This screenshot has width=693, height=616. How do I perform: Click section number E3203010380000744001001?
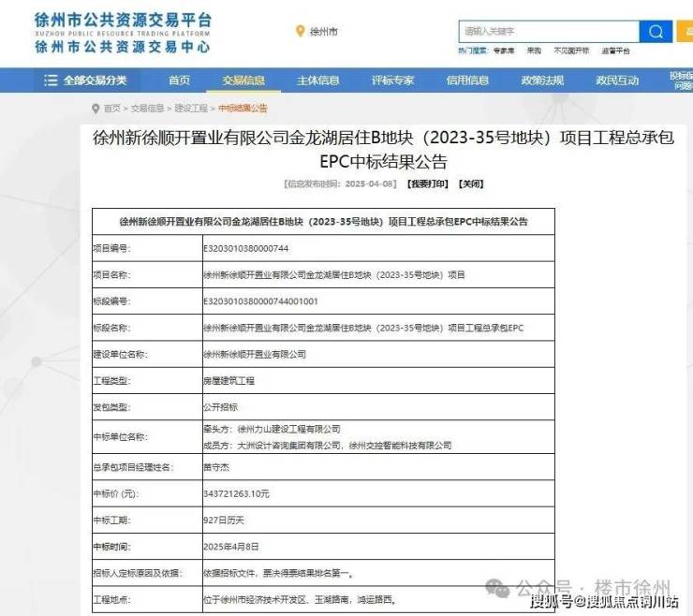[x=260, y=301]
